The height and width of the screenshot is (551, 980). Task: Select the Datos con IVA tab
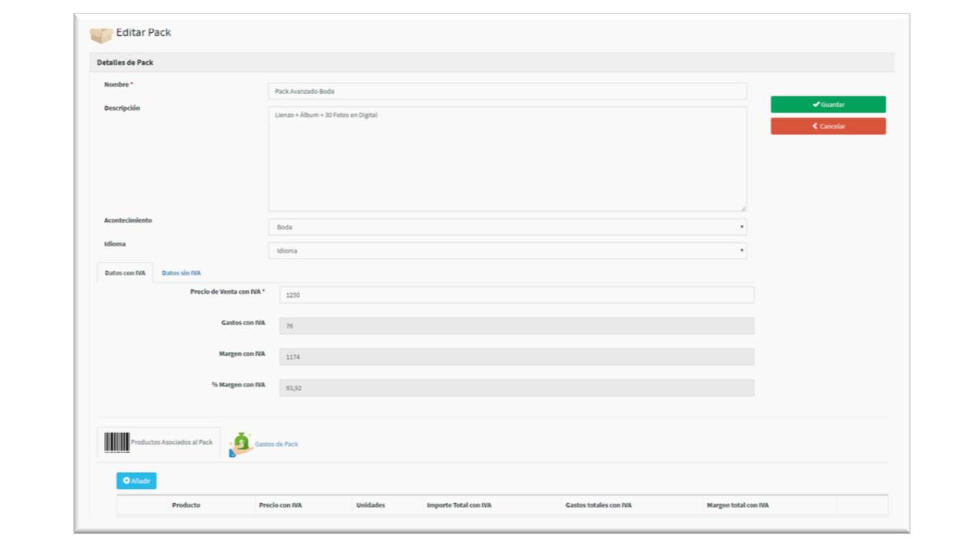coord(125,273)
